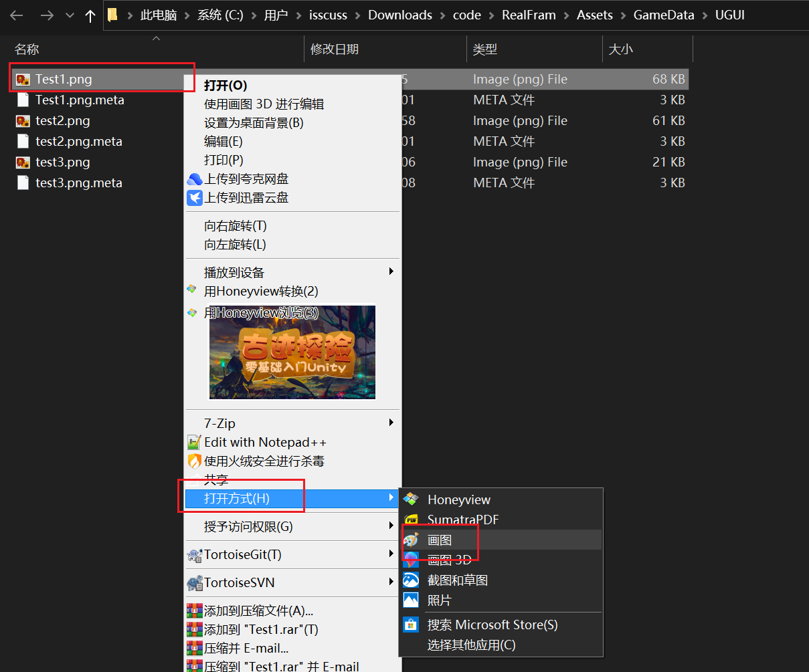Click WinRAR icon beside 压缩并 E-mail...
Image resolution: width=809 pixels, height=672 pixels.
194,649
